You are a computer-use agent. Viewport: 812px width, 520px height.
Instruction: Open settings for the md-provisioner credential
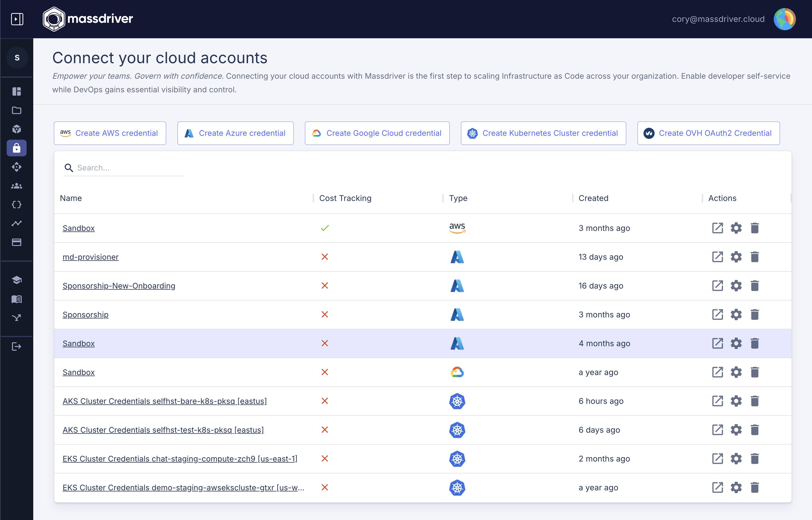pos(736,257)
